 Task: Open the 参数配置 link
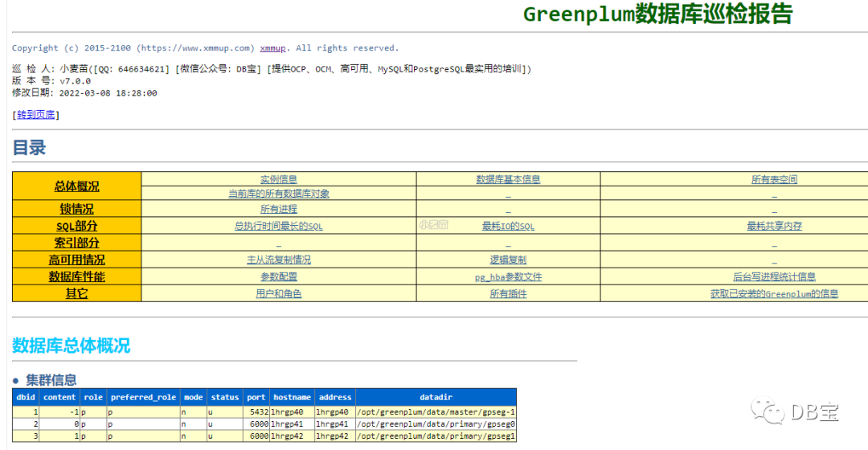[x=278, y=276]
